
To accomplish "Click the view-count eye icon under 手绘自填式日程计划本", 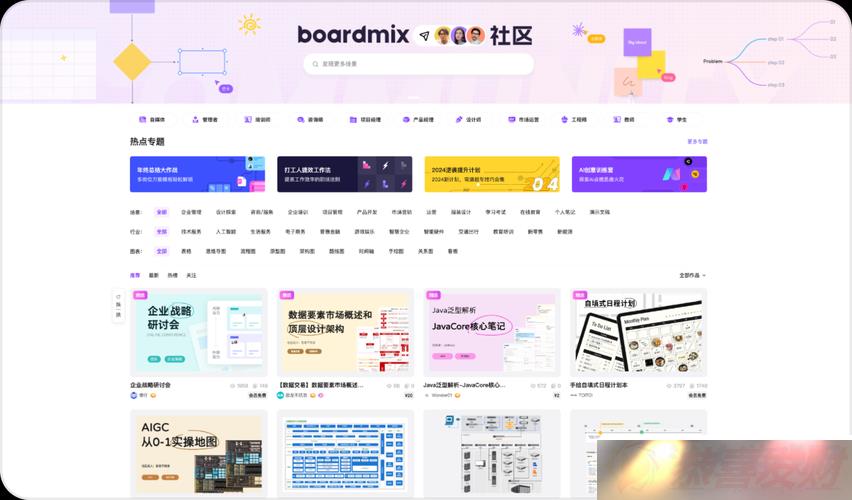I will coord(669,386).
